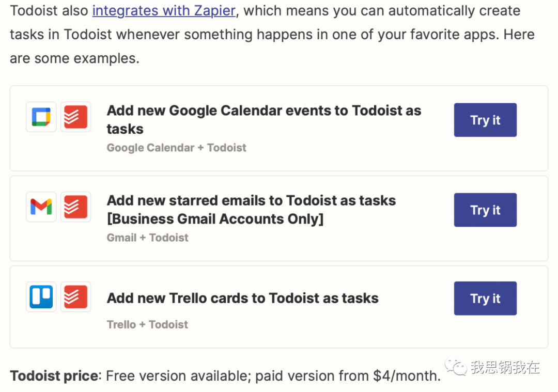Click the Gmail icon
This screenshot has width=558, height=392.
41,207
